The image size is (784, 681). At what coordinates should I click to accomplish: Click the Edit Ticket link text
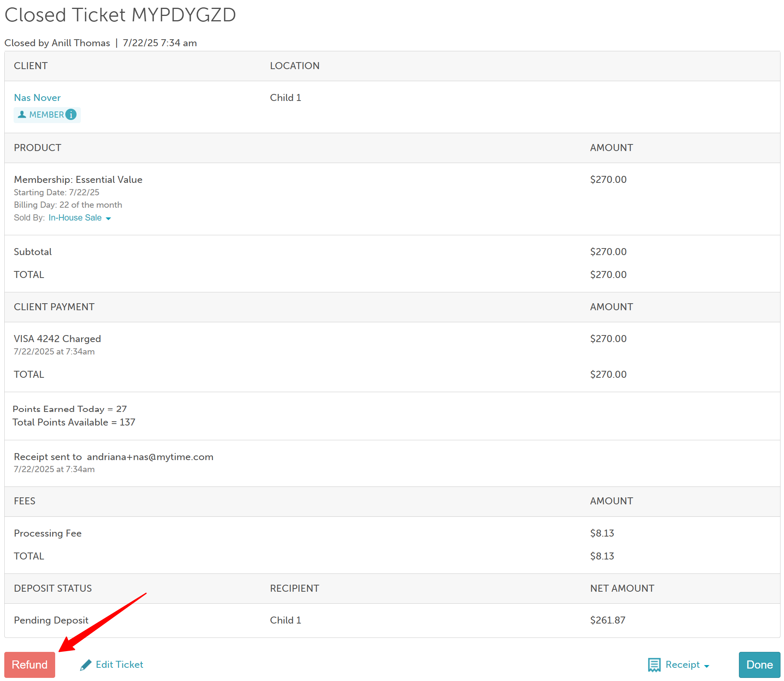tap(119, 665)
